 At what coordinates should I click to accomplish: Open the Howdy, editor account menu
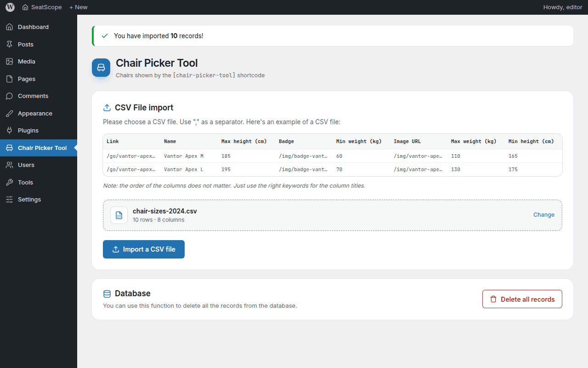(563, 7)
